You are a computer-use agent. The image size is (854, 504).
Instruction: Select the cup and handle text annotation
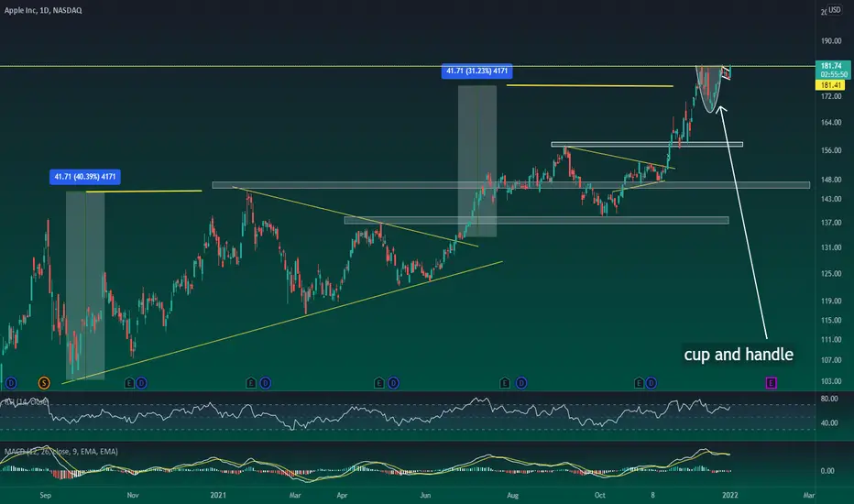(x=739, y=354)
